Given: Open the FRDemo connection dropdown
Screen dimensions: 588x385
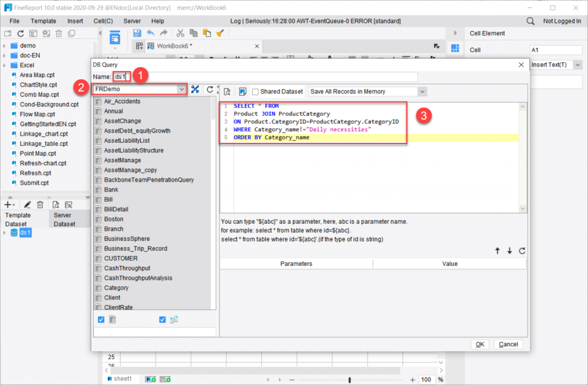Looking at the screenshot, I should coord(181,89).
